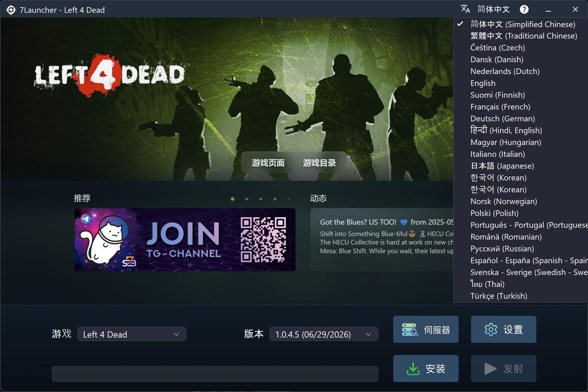
Task: Click the green download arrow icon
Action: 413,369
